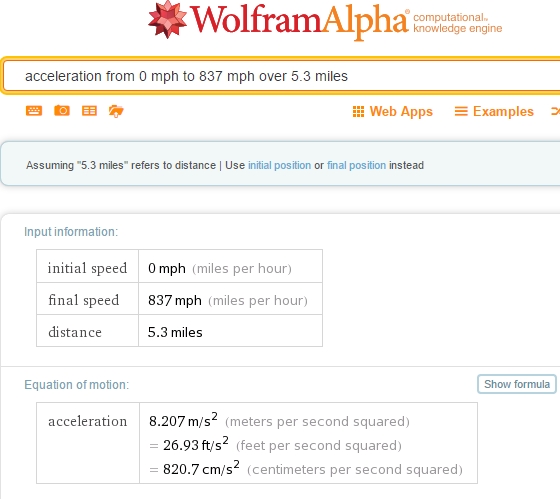This screenshot has width=560, height=499.
Task: Click the WolframAlpha wordmark to go home
Action: pyautogui.click(x=299, y=21)
